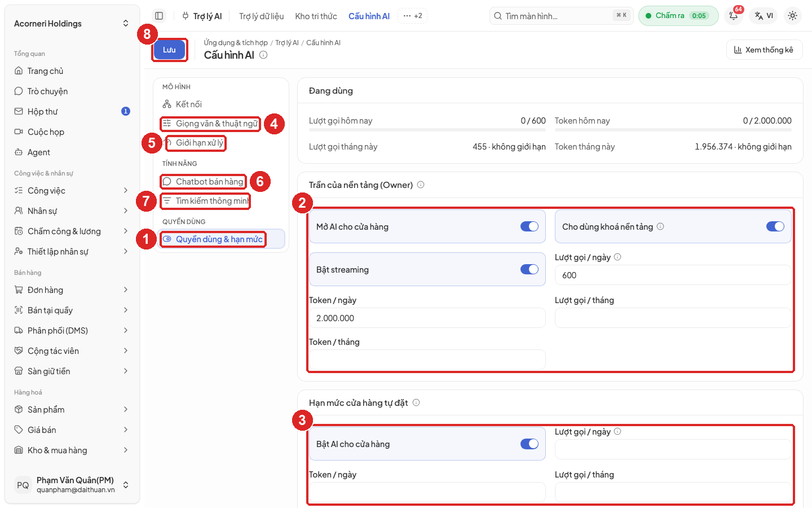The height and width of the screenshot is (508, 812).
Task: Toggle Mở AI cho cửa hàng switch
Action: pos(529,226)
